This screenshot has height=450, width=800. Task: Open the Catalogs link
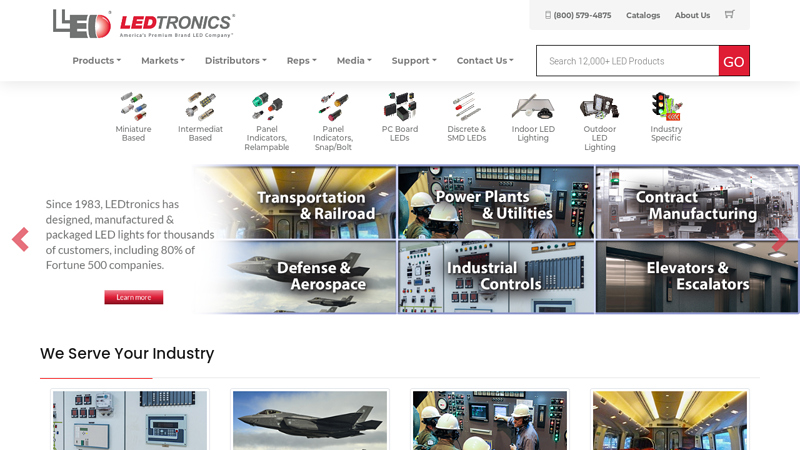[643, 15]
